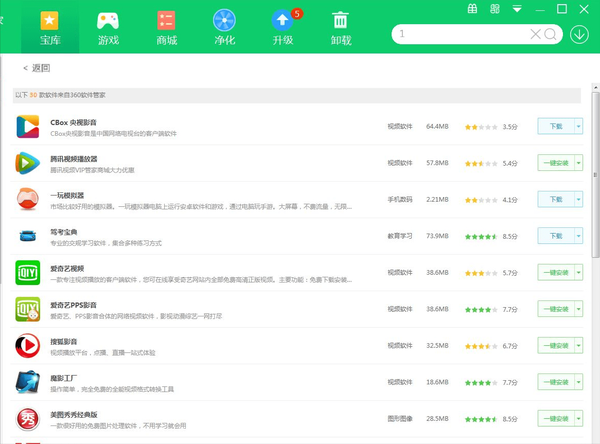Image resolution: width=600 pixels, height=444 pixels.
Task: Install 爱奇艺视频 with 一键安装 button
Action: click(x=556, y=273)
